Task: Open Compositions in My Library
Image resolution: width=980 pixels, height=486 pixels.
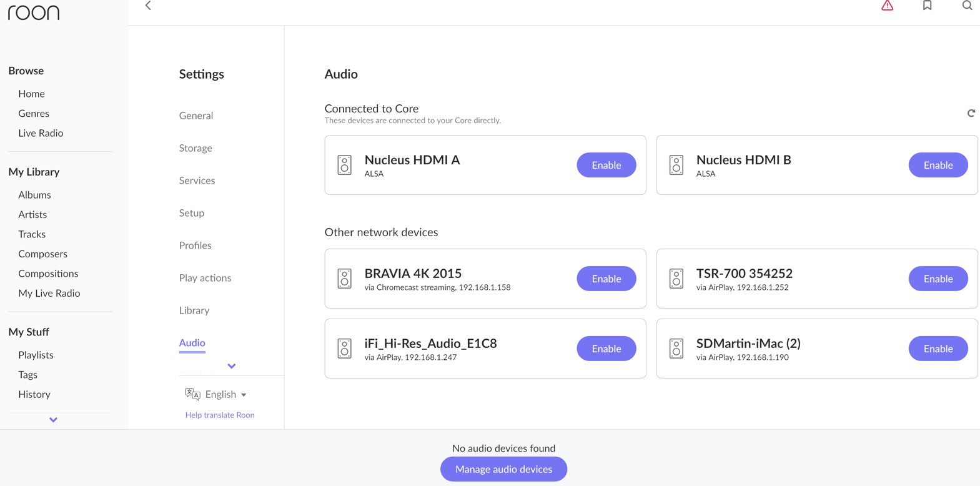Action: pos(48,274)
